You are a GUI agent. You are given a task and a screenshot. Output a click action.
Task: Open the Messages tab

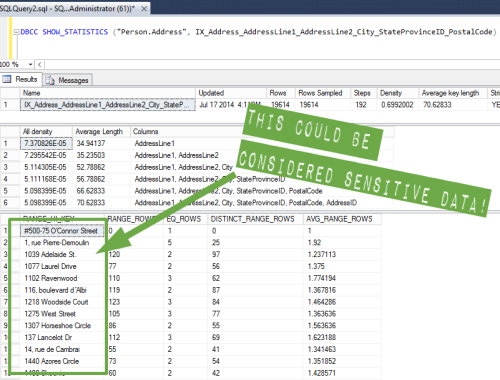coord(68,80)
